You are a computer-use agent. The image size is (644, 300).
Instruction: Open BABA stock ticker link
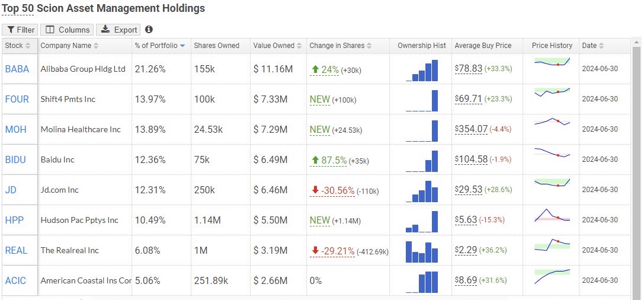(17, 69)
